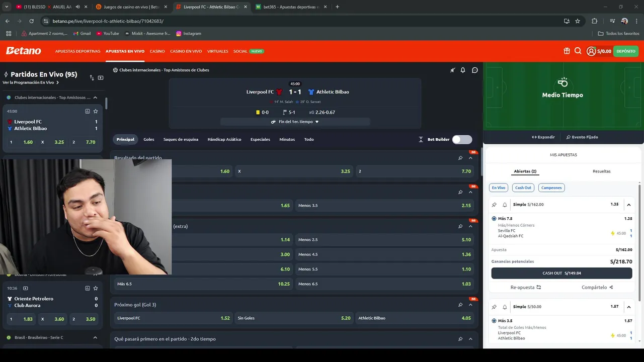Pin the S/50.00 Simple bet
The width and height of the screenshot is (644, 362).
click(494, 307)
